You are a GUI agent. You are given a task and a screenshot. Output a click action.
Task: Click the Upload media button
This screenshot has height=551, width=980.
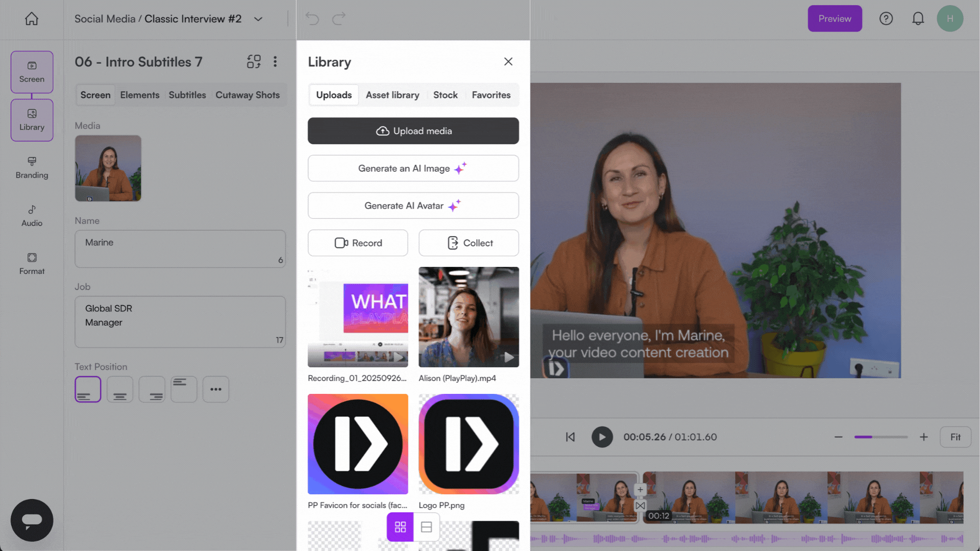tap(413, 131)
